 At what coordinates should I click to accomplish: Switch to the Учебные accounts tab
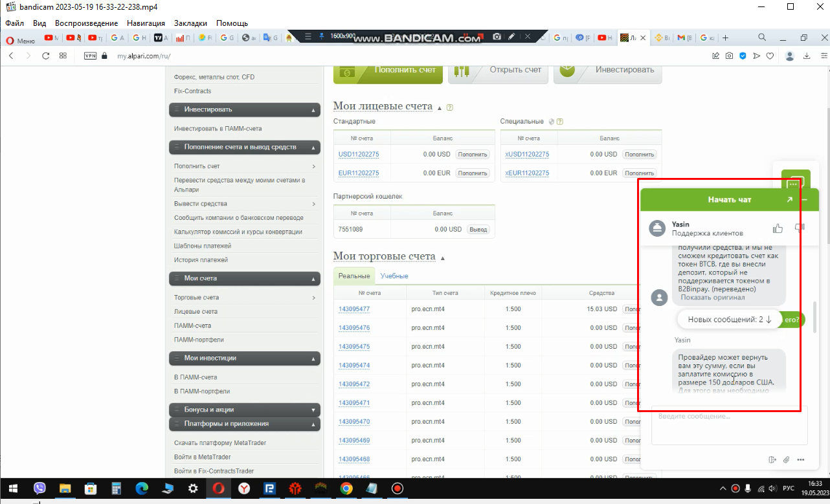(394, 276)
